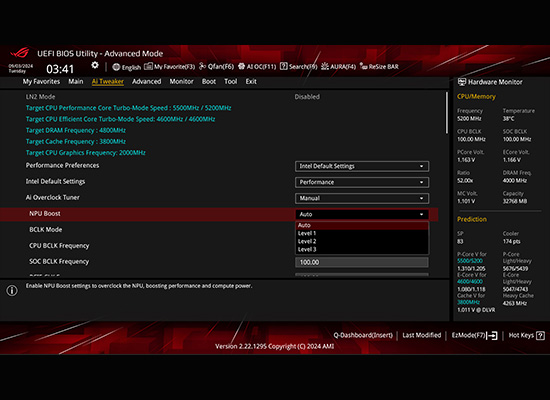This screenshot has width=550, height=400.
Task: Click the 5500/5200 P-Core value
Action: 470,261
